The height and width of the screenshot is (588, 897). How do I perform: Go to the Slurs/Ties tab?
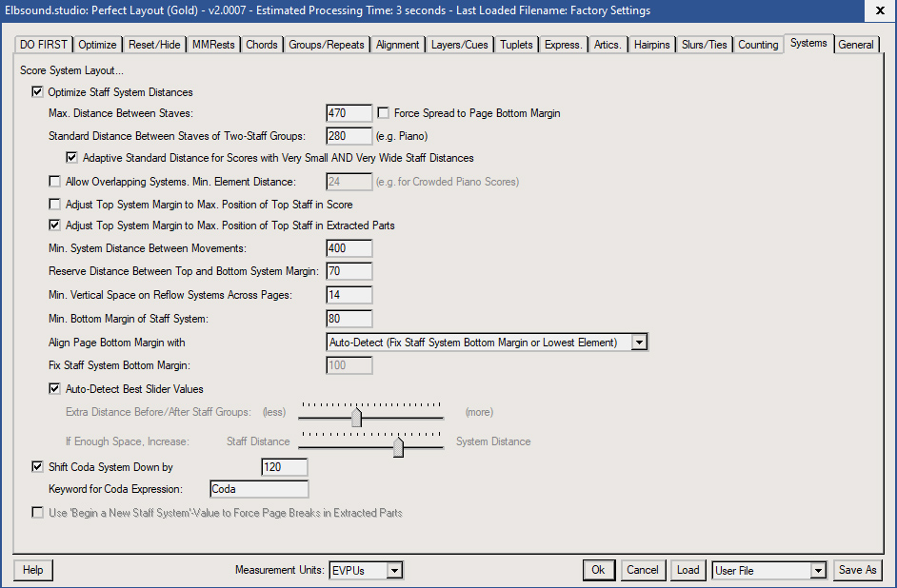click(x=705, y=45)
